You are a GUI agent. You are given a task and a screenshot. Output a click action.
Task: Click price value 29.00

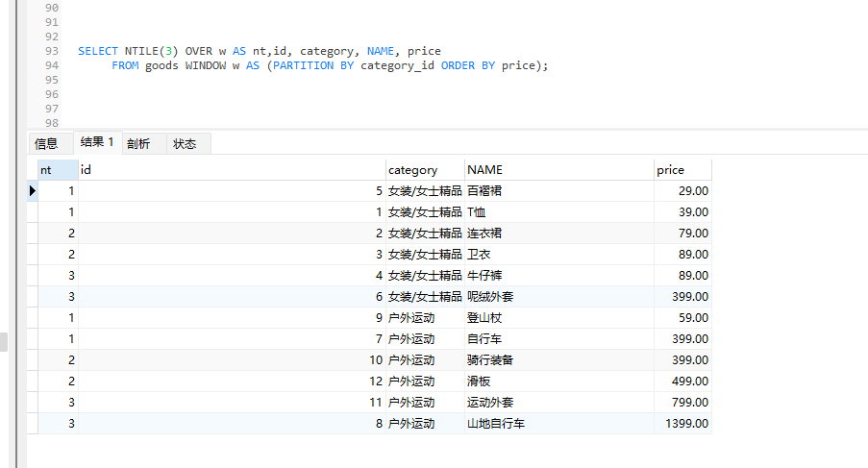pos(682,191)
